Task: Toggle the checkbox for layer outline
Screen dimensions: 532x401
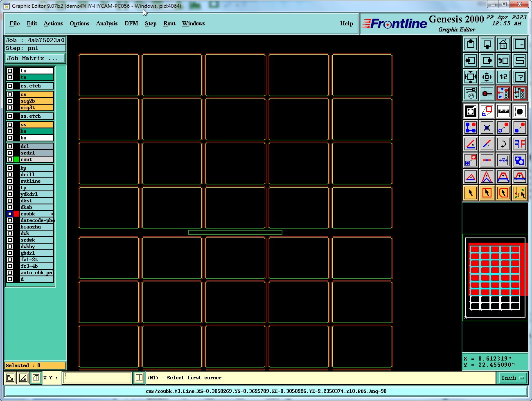Action: coord(10,181)
